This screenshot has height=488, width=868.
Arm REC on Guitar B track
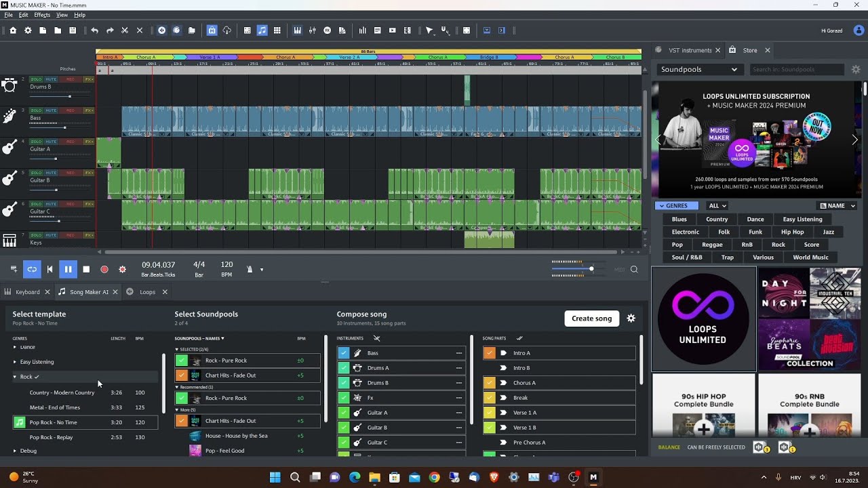71,173
